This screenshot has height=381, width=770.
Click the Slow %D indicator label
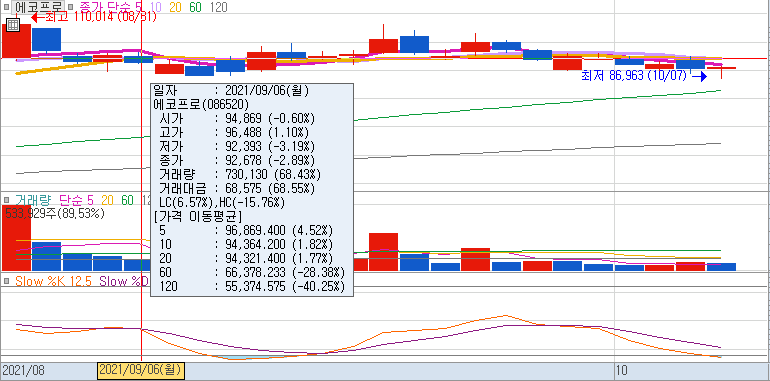124,281
